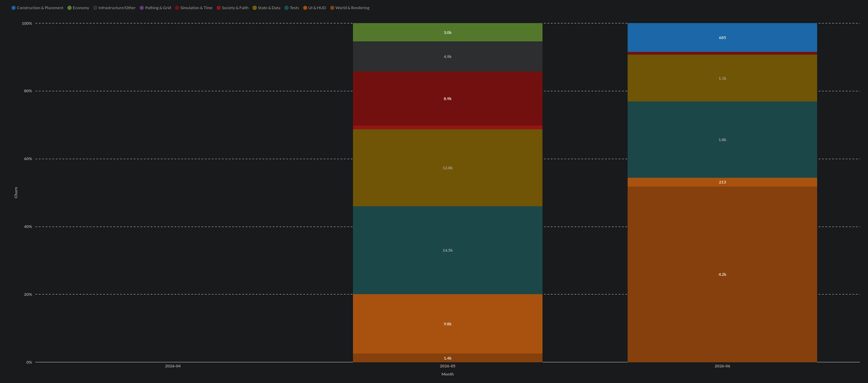Click the Month axis title
This screenshot has width=868, height=383.
448,374
